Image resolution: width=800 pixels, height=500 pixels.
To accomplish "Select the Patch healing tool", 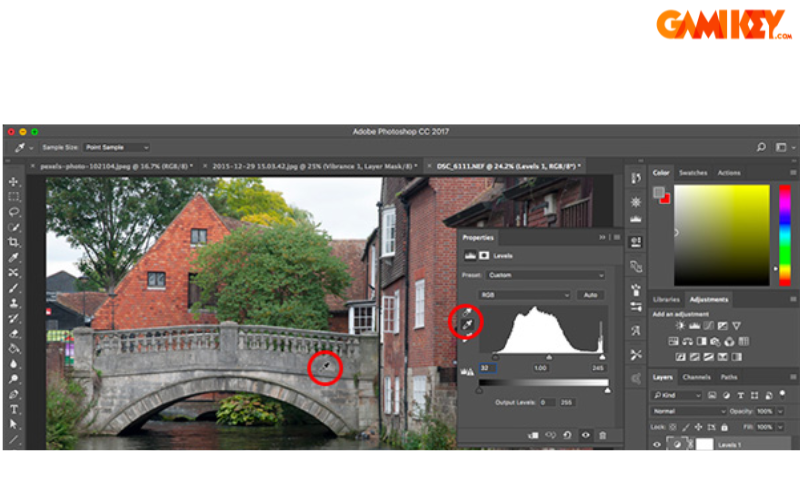I will point(14,272).
